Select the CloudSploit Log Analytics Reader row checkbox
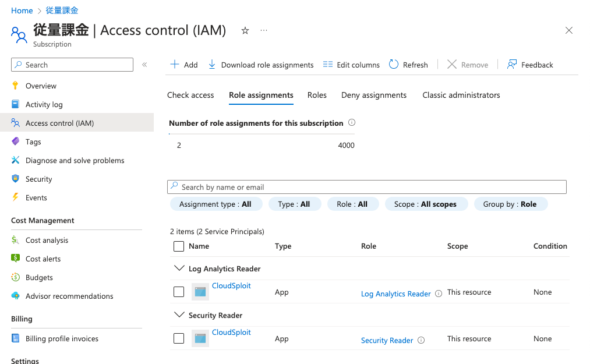Screen dimensions: 590x364 (178, 291)
